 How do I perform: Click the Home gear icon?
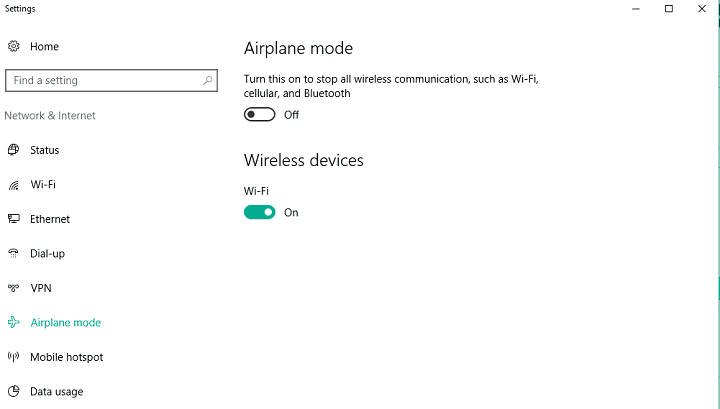pyautogui.click(x=14, y=46)
